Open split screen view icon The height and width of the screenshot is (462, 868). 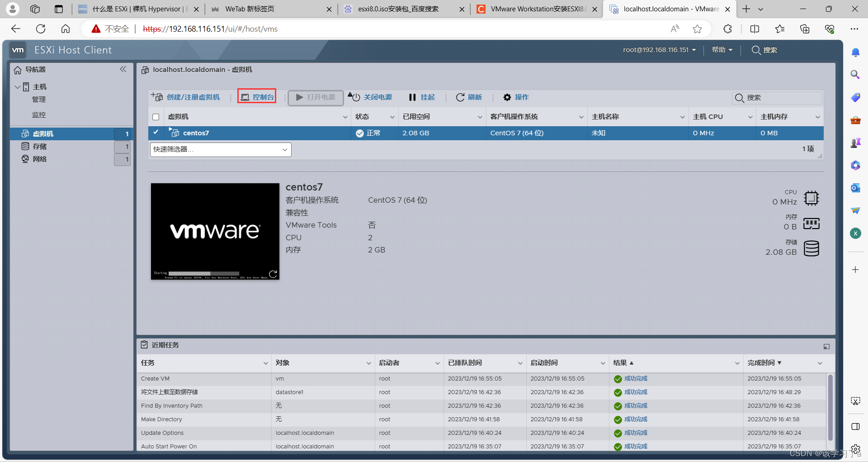(x=755, y=29)
